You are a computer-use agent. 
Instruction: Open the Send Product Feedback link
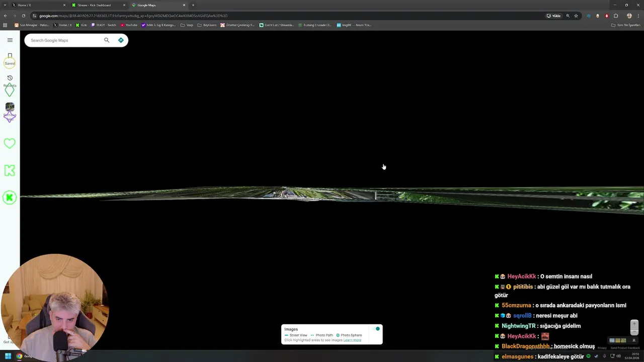click(x=625, y=348)
